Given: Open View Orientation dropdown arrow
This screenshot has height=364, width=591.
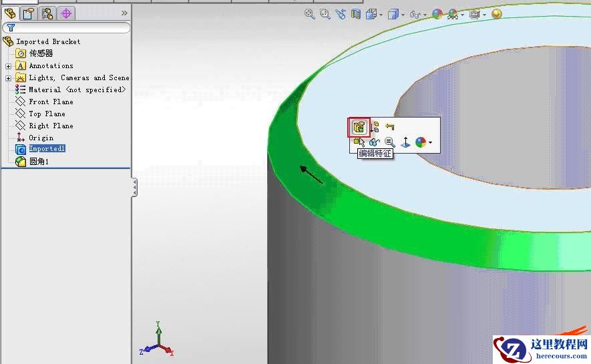Looking at the screenshot, I should pyautogui.click(x=381, y=15).
